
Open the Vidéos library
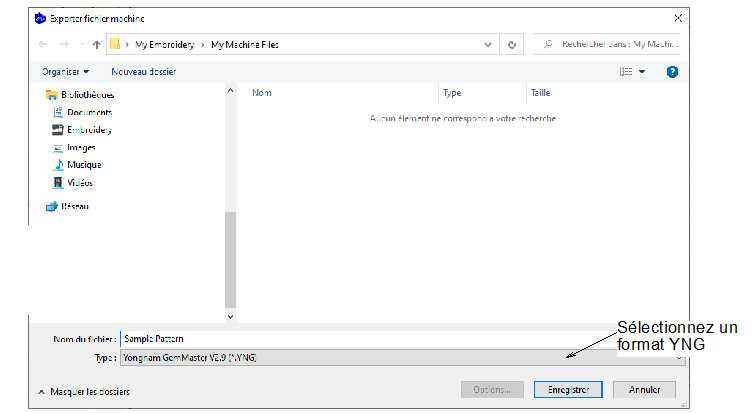point(79,183)
